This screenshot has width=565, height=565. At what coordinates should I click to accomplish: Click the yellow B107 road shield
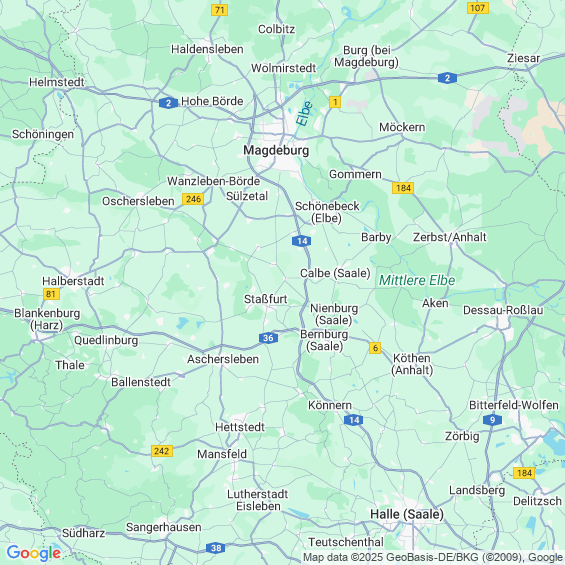click(x=478, y=8)
